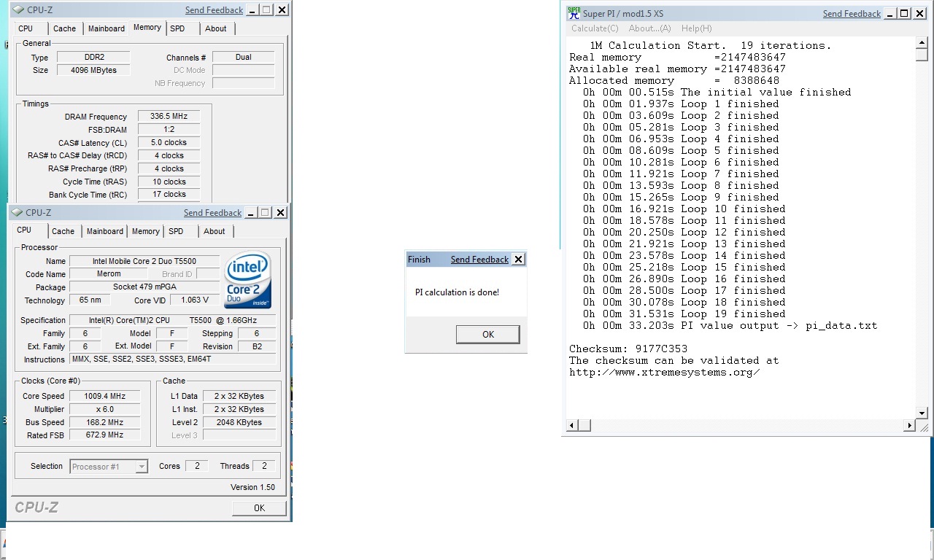Click the CPU-Z icon in the CPU window title bar
Viewport: 934px width, 560px height.
point(18,212)
